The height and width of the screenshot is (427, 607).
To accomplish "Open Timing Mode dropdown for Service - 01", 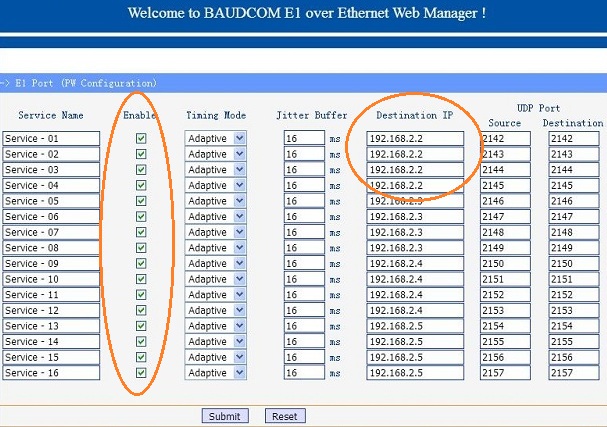I will (215, 138).
